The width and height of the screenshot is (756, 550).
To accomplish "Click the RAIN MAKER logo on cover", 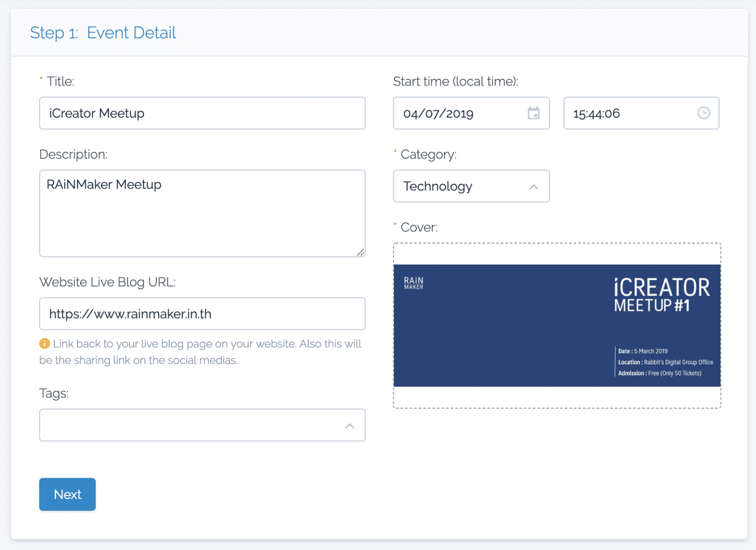I will tap(413, 283).
